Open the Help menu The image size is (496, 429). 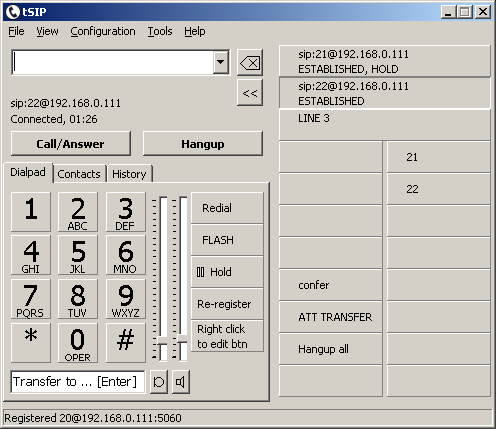click(x=195, y=31)
